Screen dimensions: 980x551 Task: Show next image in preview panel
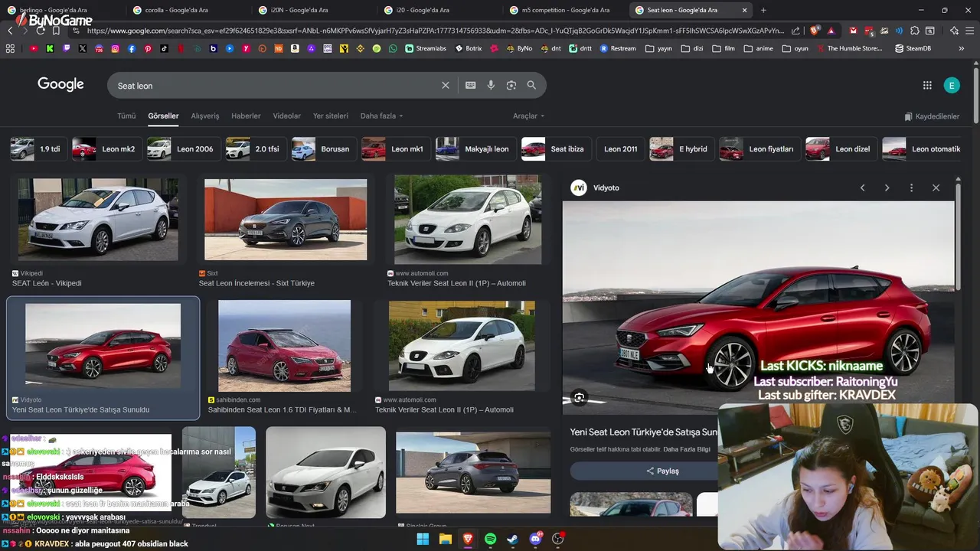tap(887, 187)
